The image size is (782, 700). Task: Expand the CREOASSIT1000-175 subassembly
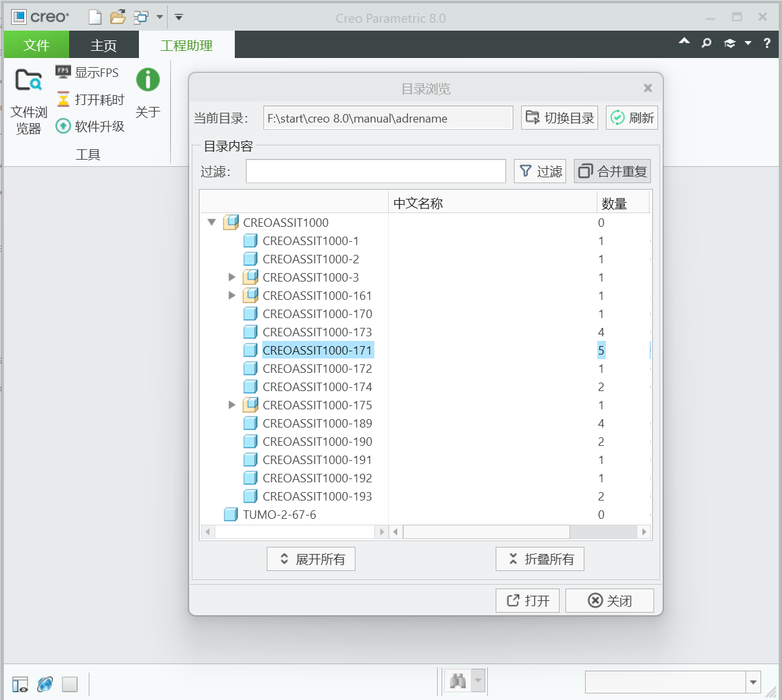point(232,405)
